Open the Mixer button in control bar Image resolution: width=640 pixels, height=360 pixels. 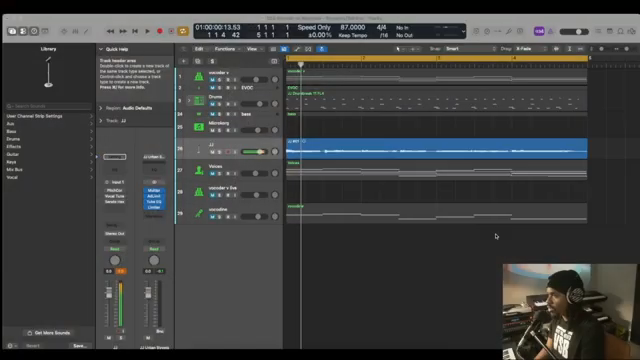75,31
